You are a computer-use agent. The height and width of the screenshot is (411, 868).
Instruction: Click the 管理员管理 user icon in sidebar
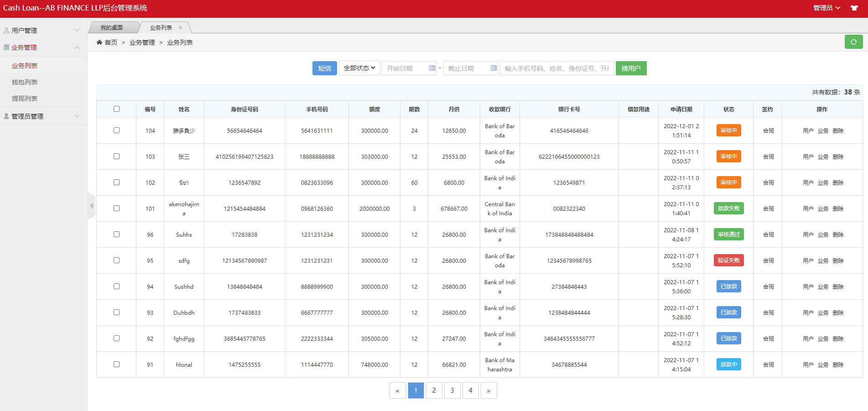click(x=6, y=116)
